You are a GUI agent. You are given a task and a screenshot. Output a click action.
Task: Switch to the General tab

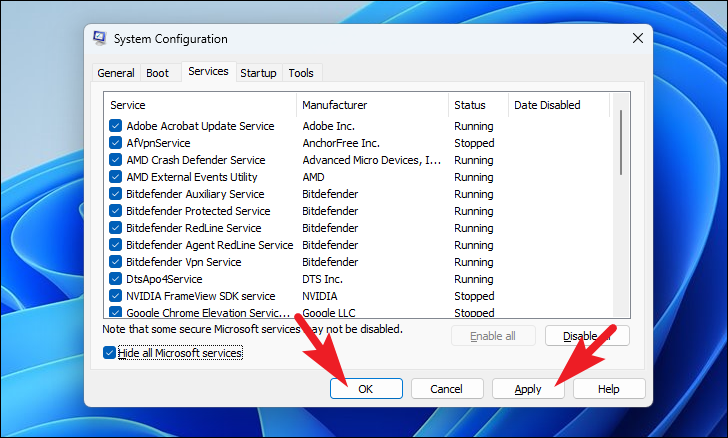coord(116,73)
